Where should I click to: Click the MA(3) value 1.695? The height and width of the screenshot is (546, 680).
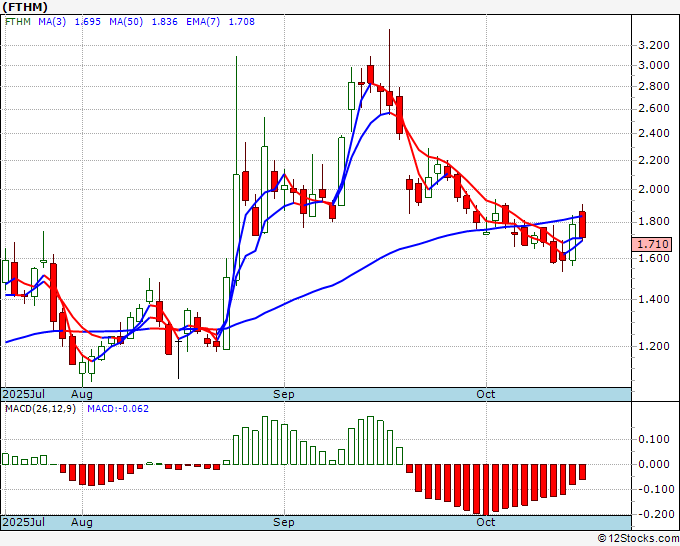click(88, 22)
